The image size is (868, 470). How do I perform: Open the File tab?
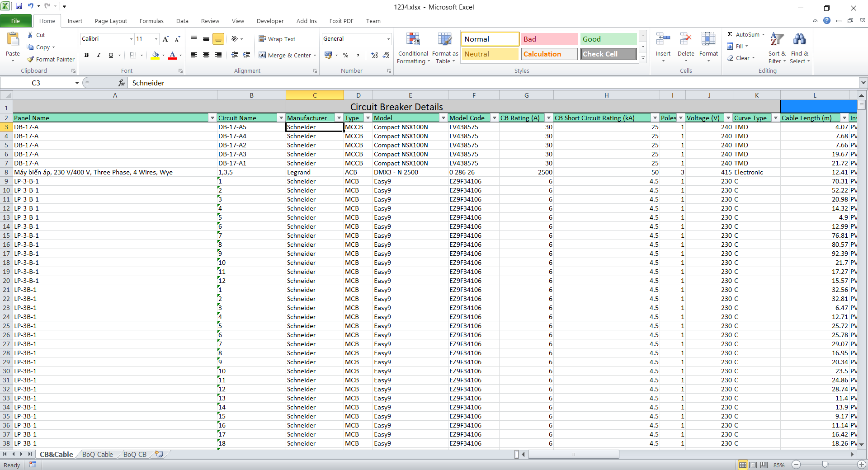click(x=16, y=21)
